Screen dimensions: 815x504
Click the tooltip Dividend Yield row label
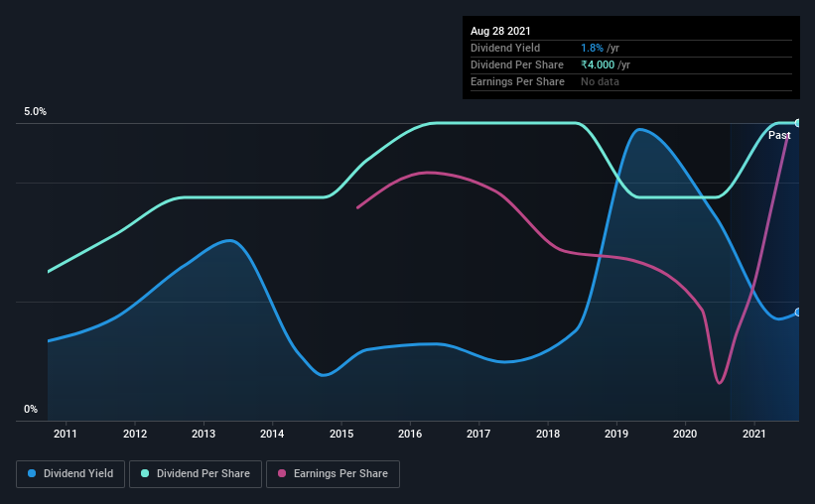(x=505, y=48)
